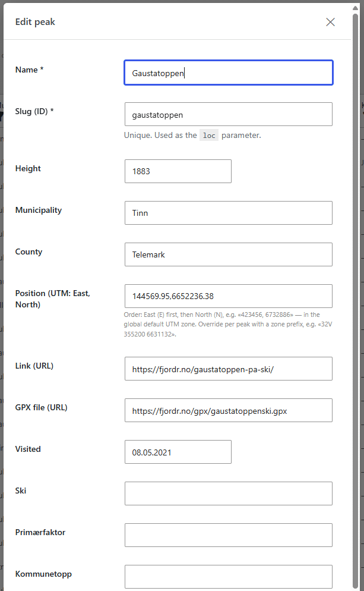Click the Visited date field
The image size is (364, 591).
click(x=178, y=452)
